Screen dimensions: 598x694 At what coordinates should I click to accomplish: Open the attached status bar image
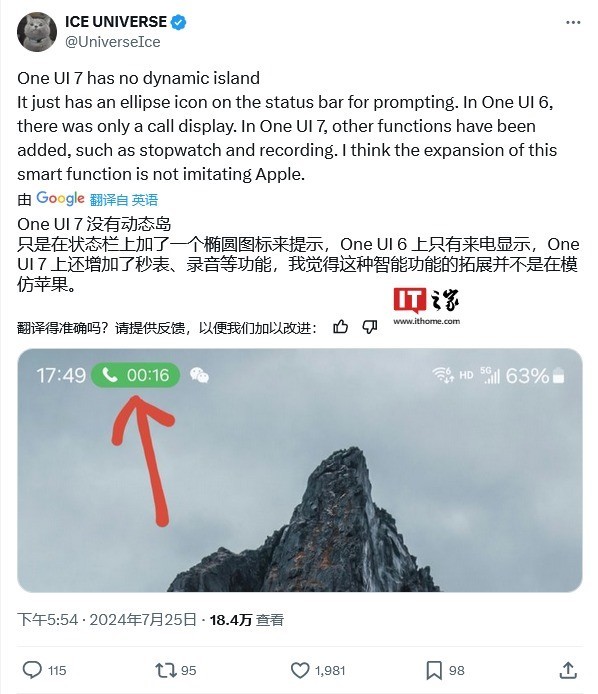tap(300, 470)
